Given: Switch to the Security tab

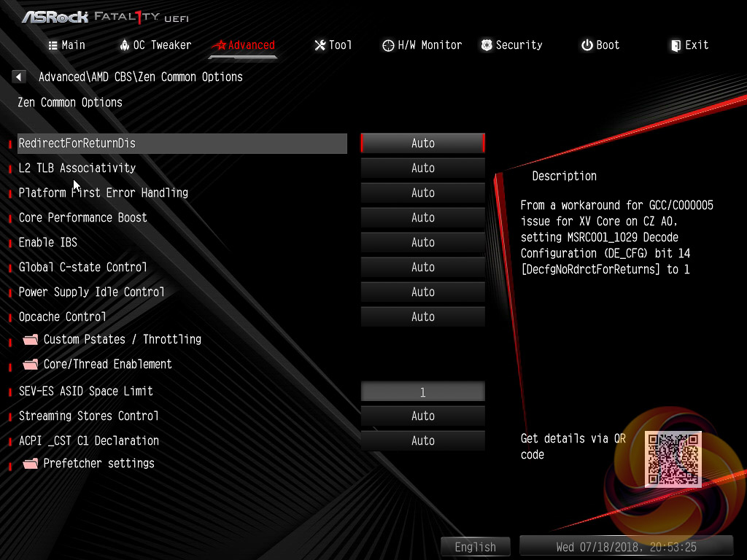Looking at the screenshot, I should coord(511,45).
